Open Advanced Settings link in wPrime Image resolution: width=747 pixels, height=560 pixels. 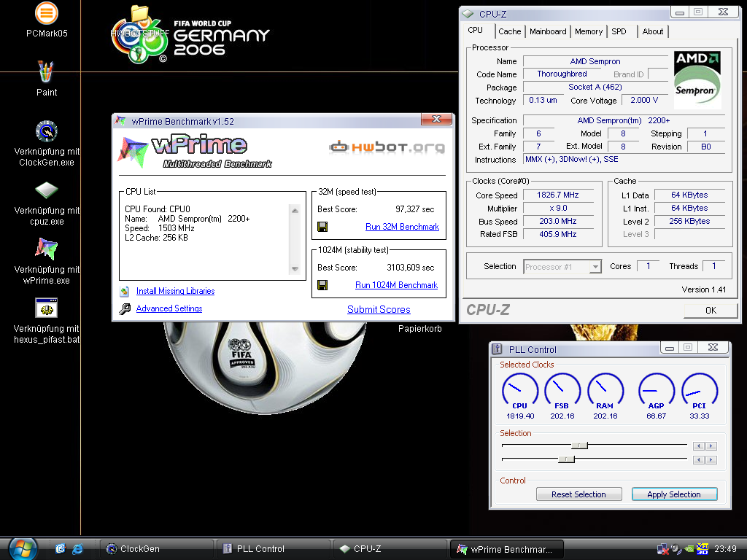coord(169,308)
